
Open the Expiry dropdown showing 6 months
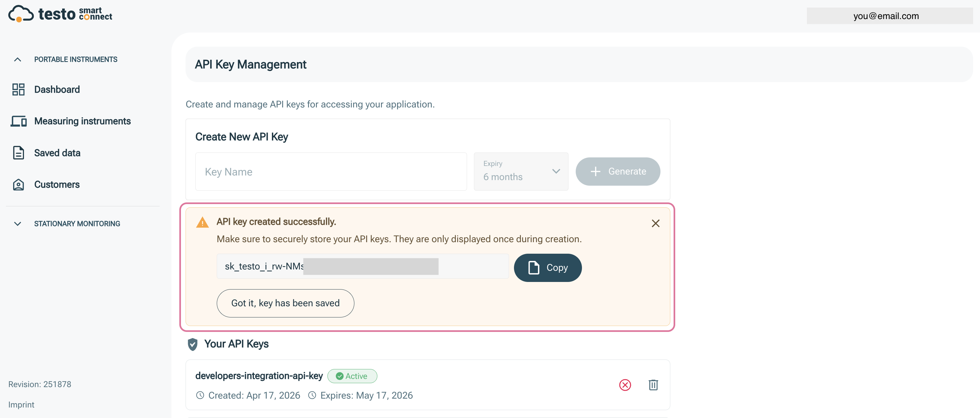(x=521, y=171)
